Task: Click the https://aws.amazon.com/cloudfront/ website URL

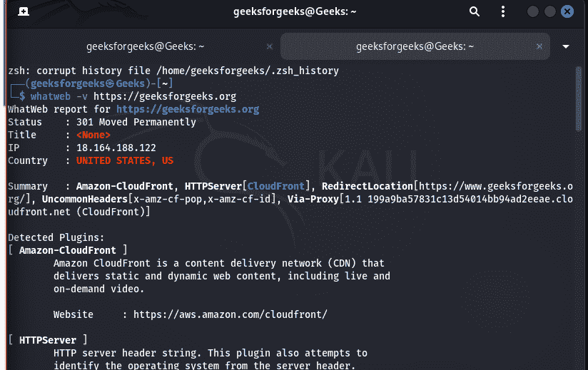Action: [x=230, y=314]
